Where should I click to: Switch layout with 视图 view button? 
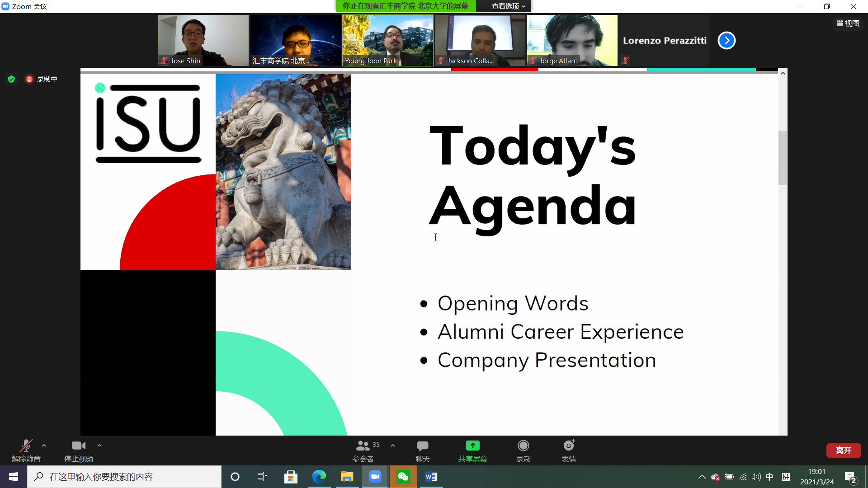coord(848,23)
